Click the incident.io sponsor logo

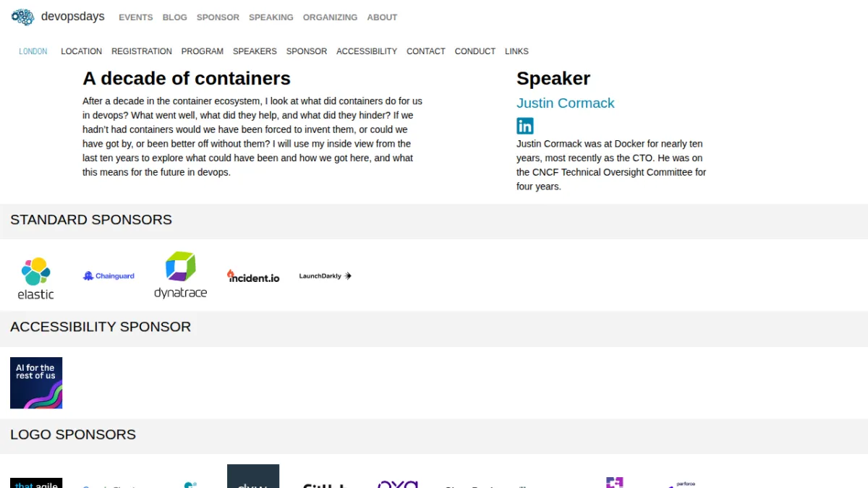pos(253,276)
